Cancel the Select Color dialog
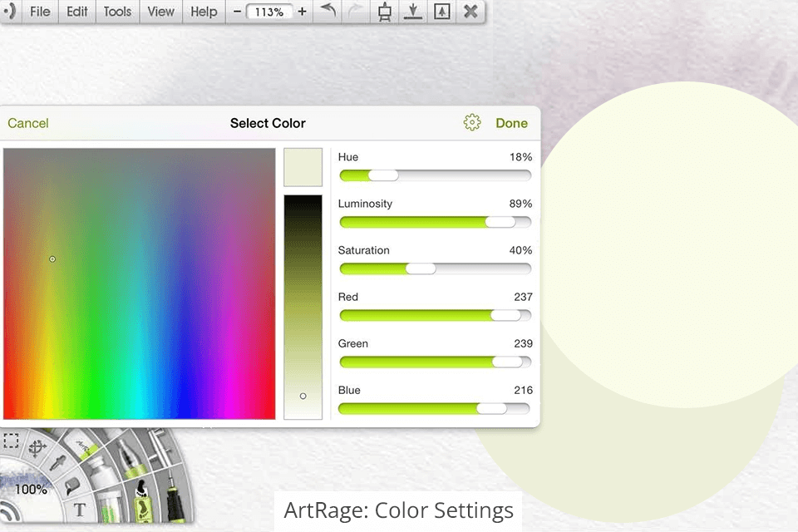798x532 pixels. click(x=28, y=123)
